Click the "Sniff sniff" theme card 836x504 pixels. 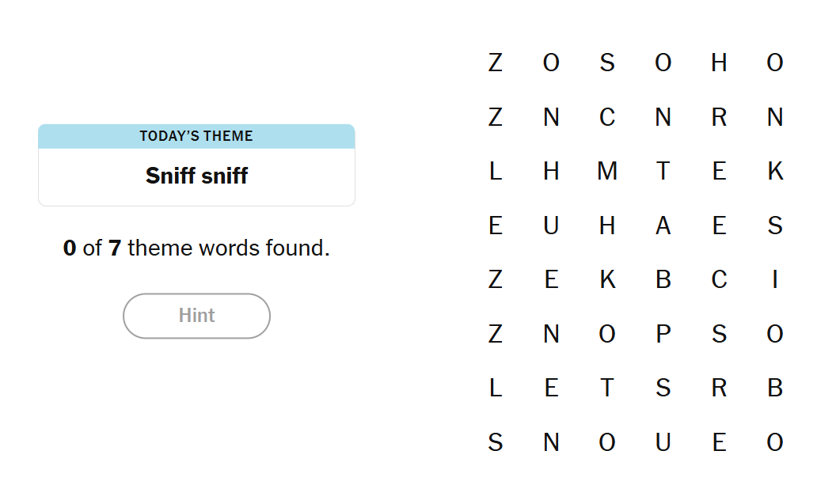coord(196,165)
